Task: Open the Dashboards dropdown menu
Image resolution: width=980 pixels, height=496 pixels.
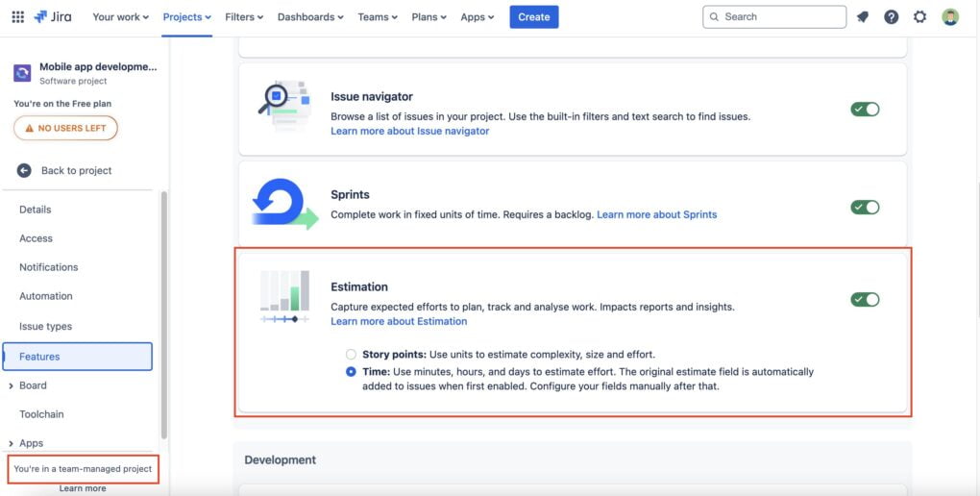Action: tap(310, 17)
